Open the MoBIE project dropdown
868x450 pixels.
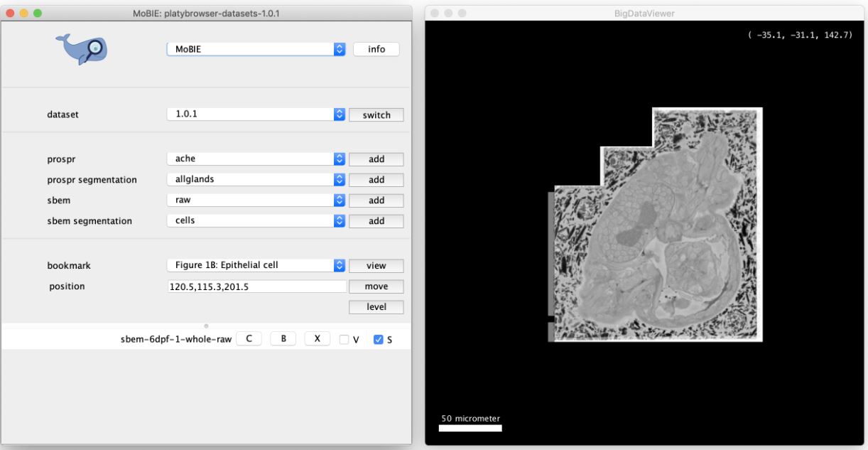tap(256, 49)
